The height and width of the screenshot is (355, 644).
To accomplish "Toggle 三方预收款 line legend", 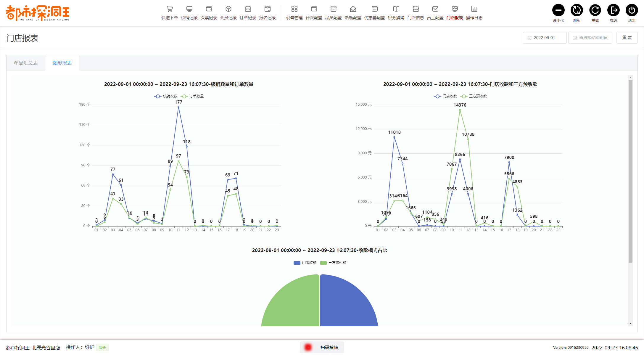I will [x=474, y=96].
